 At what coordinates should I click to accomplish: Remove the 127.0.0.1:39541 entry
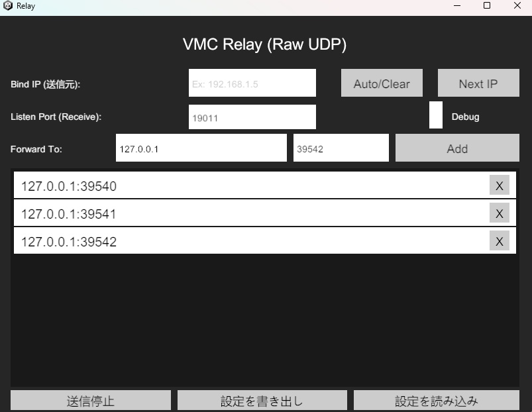(x=499, y=213)
